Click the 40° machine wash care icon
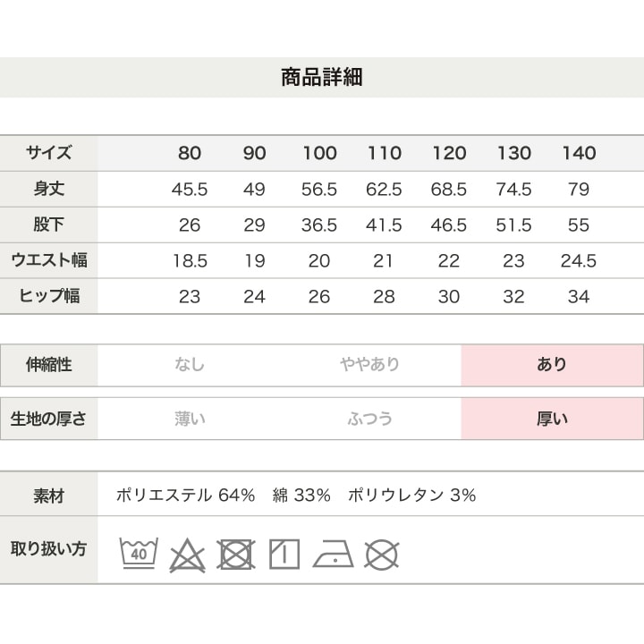 (139, 555)
